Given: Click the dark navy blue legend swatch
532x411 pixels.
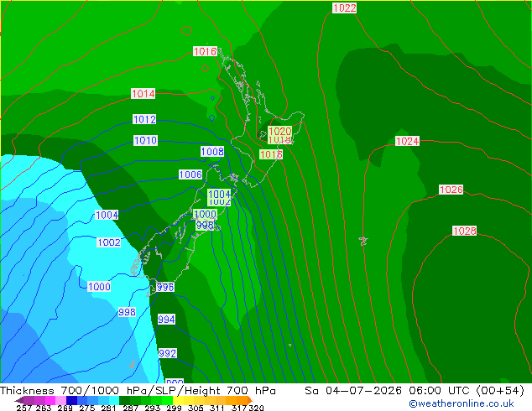Looking at the screenshot, I should (x=71, y=400).
